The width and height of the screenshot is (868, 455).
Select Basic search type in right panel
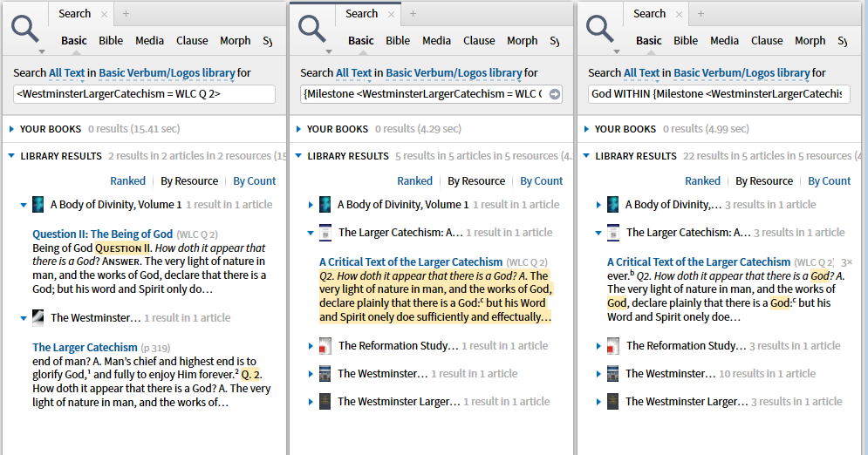[649, 41]
